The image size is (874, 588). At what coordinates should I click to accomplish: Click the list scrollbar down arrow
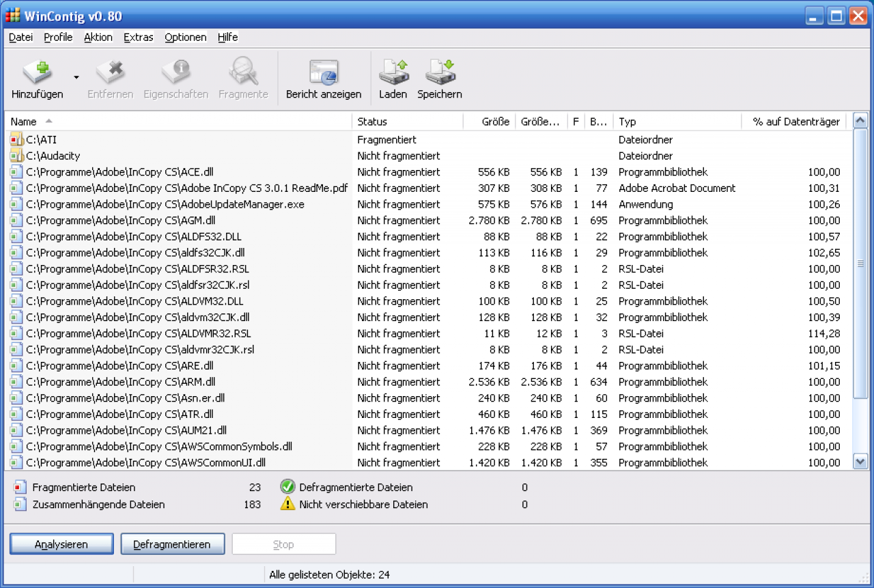coord(860,462)
